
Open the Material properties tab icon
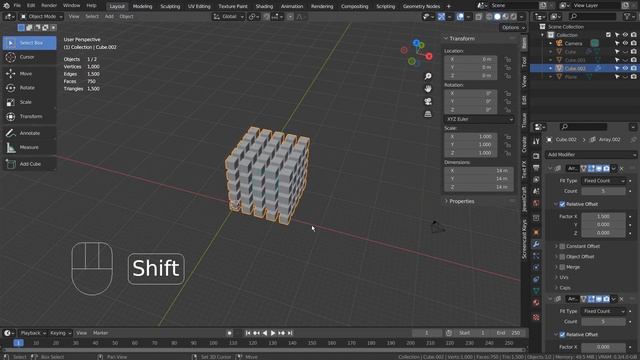click(x=536, y=303)
